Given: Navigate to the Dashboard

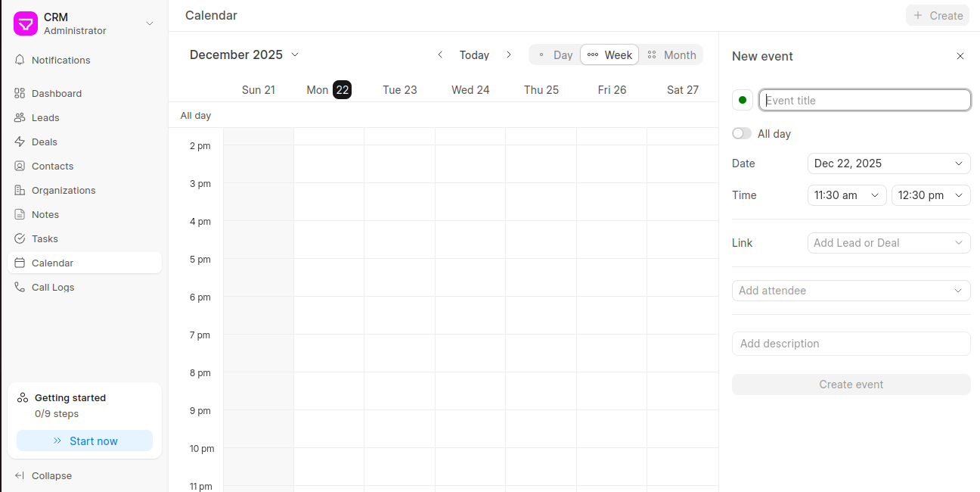Looking at the screenshot, I should pos(57,93).
